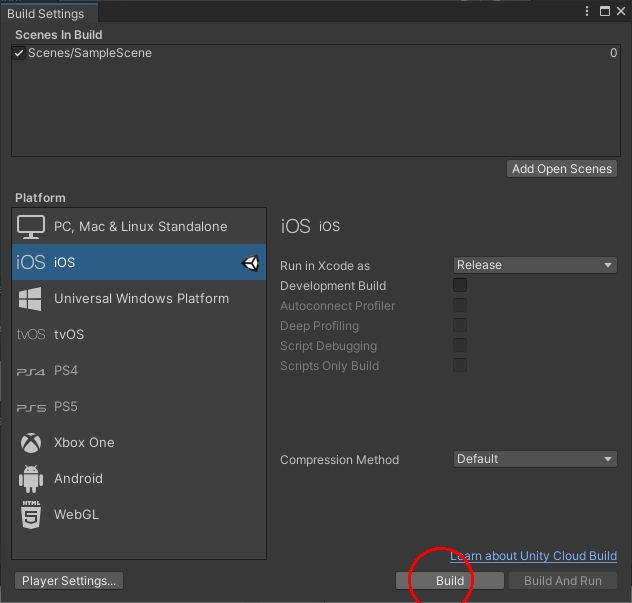Select Scenes/SampleScene row text
Image resolution: width=632 pixels, height=603 pixels.
point(90,53)
